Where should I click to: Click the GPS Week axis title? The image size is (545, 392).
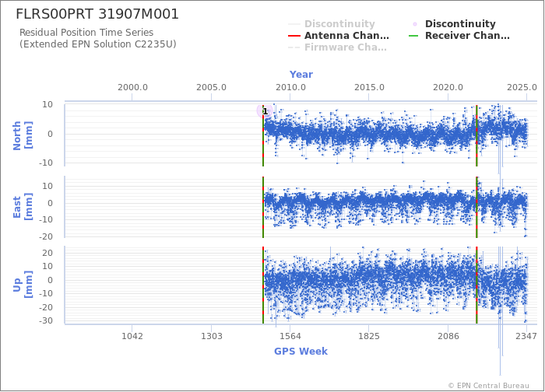[x=301, y=351]
